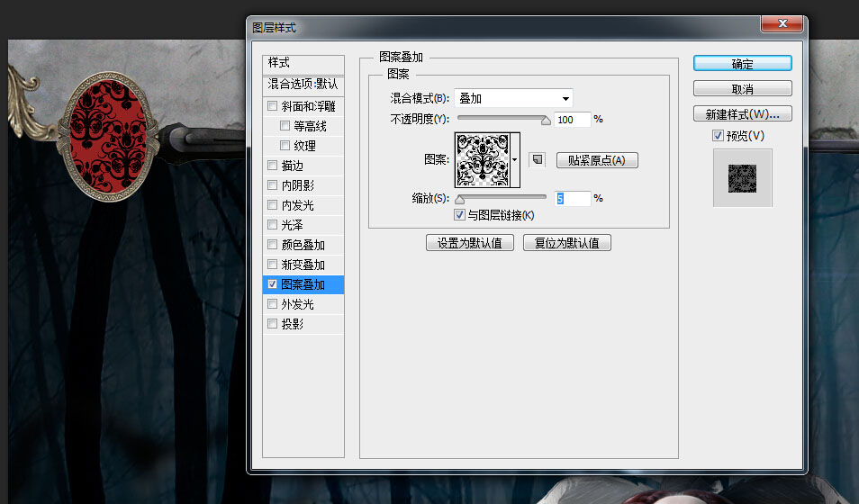
Task: Select the 样式 header in the list
Action: [x=303, y=64]
